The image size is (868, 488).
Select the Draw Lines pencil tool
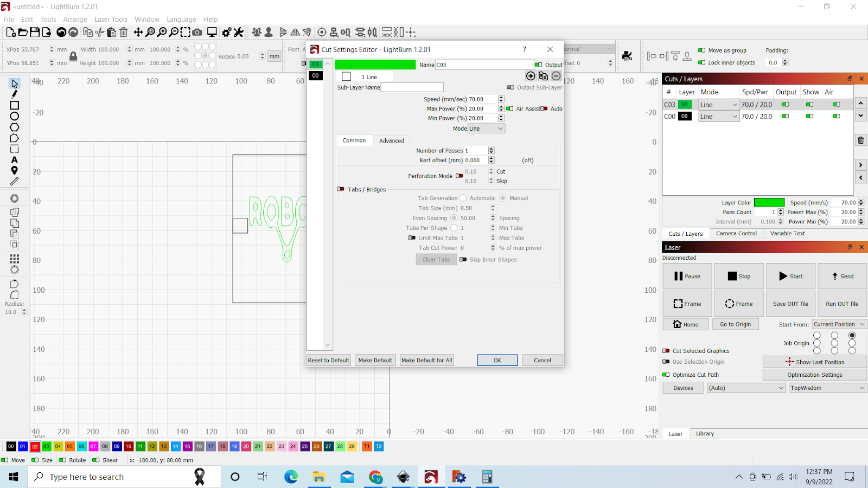(15, 94)
